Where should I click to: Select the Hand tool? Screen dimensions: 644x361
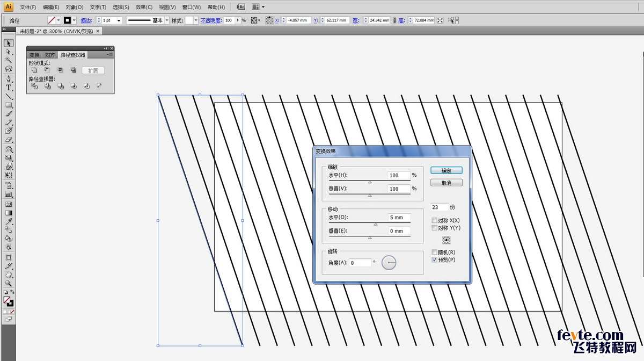pos(9,274)
